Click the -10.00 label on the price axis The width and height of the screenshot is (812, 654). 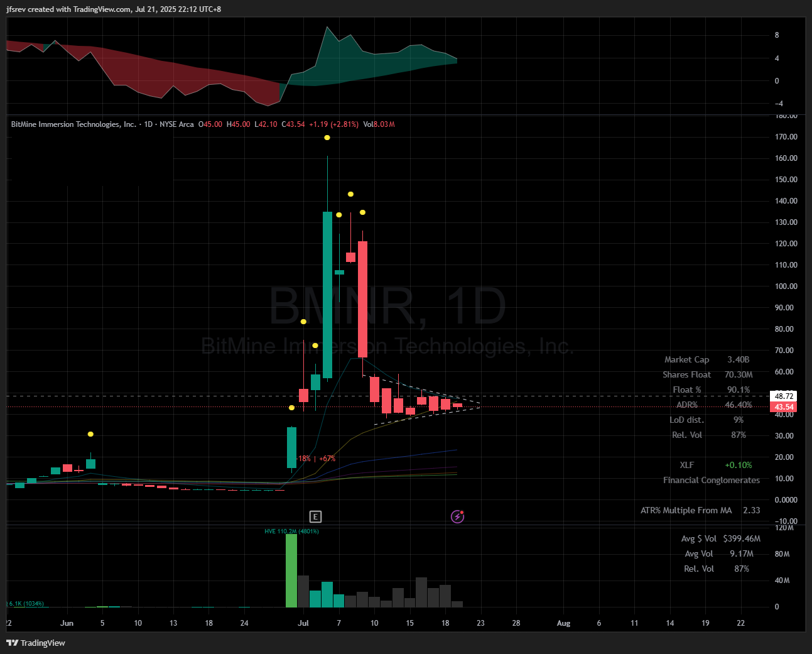(786, 521)
